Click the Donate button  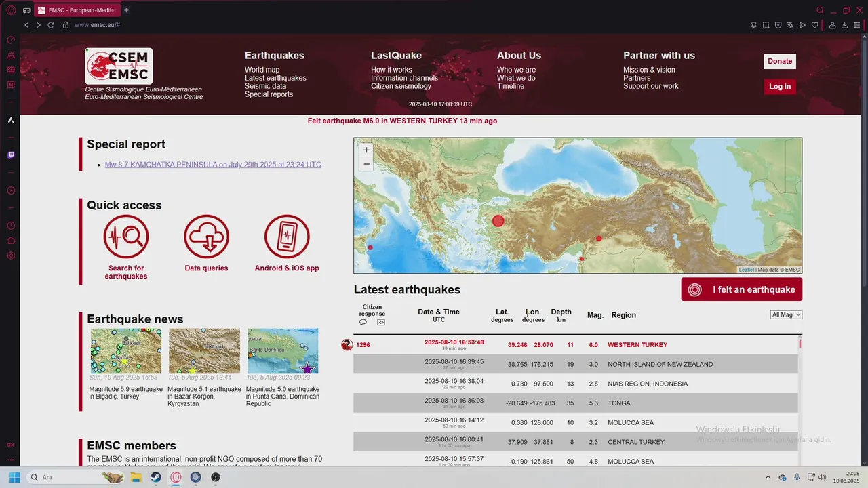[x=780, y=61]
